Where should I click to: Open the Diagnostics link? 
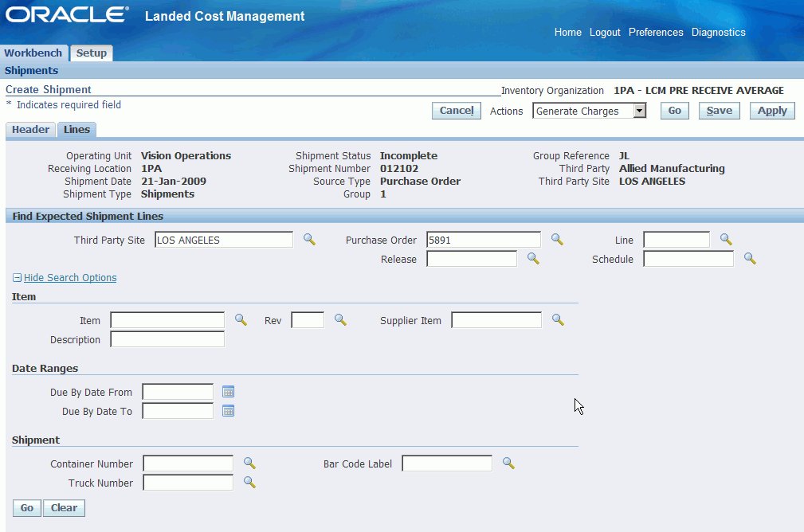coord(719,33)
